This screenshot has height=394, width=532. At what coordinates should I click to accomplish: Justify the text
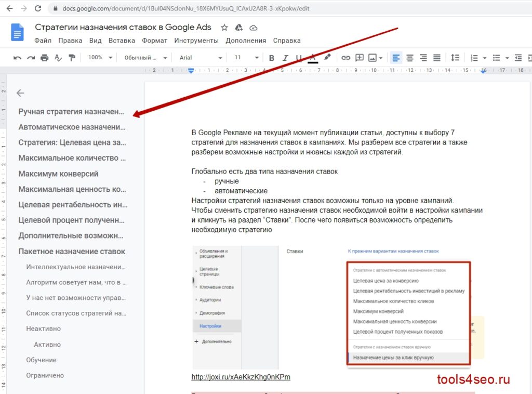tap(437, 58)
